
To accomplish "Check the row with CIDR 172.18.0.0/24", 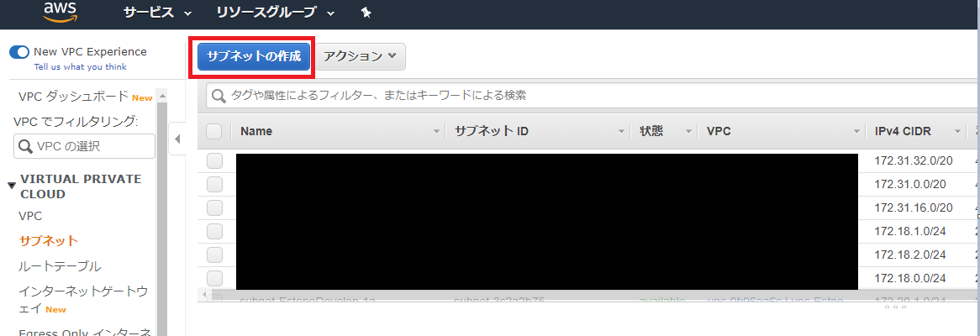I will (x=214, y=278).
